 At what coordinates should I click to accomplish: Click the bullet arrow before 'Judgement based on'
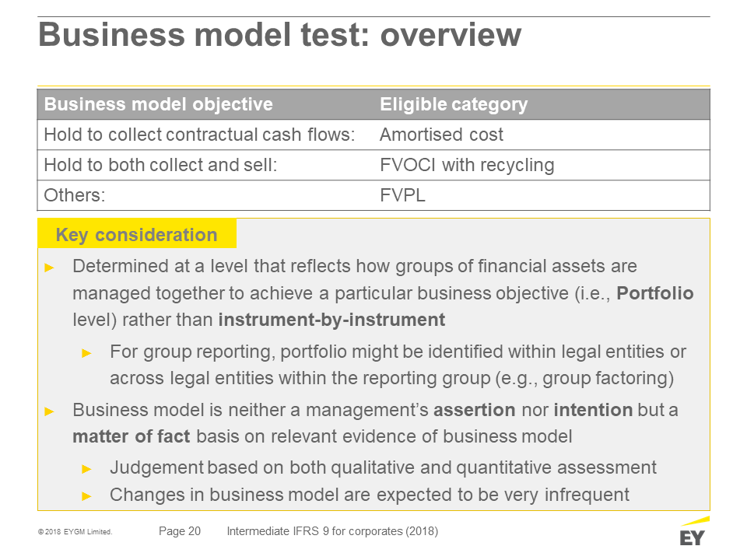[x=86, y=469]
